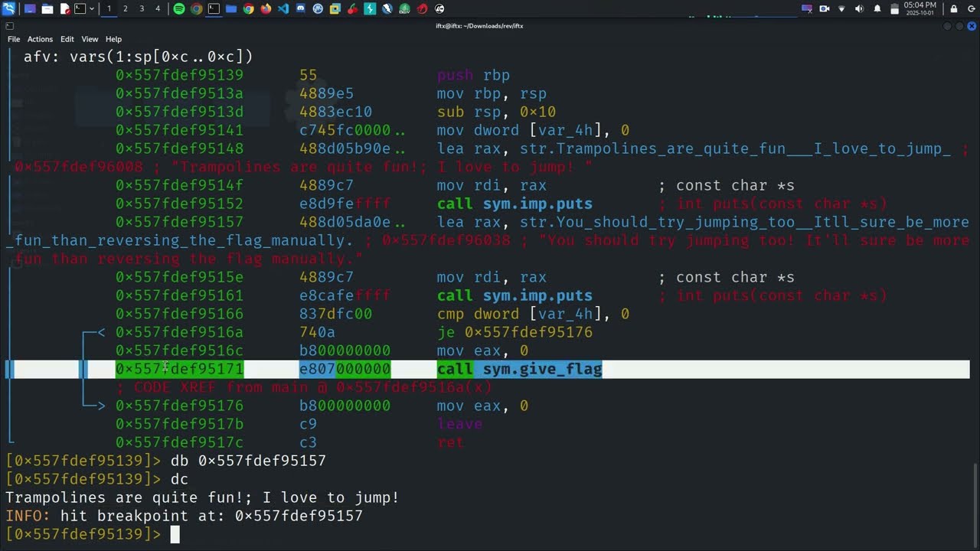Click address 0x557fdef95139 at listing top
Image resolution: width=980 pixels, height=551 pixels.
pyautogui.click(x=179, y=76)
